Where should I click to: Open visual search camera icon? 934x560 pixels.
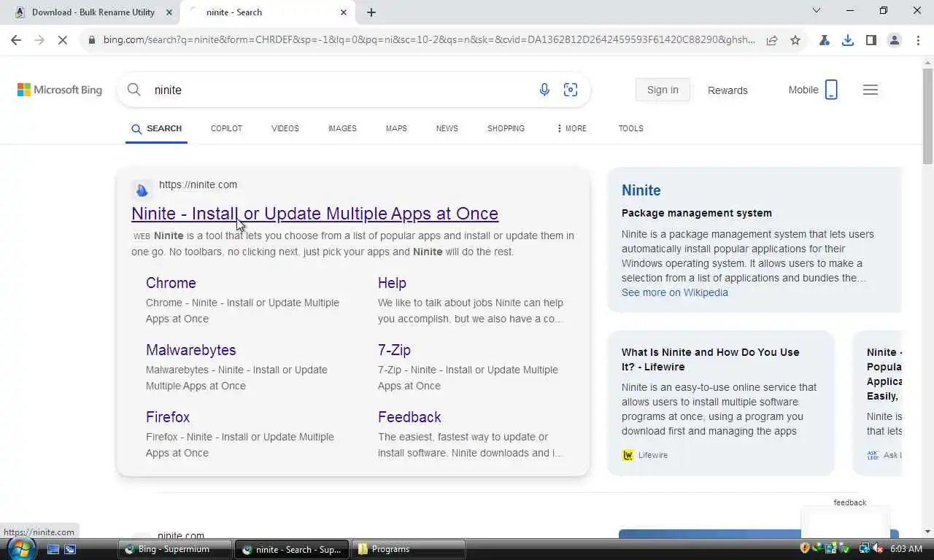(571, 90)
